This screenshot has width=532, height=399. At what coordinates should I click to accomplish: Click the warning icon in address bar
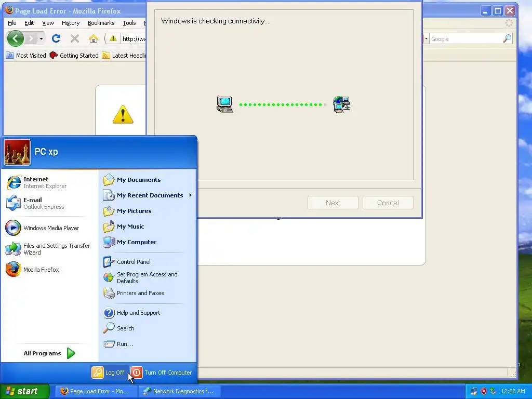(x=113, y=38)
